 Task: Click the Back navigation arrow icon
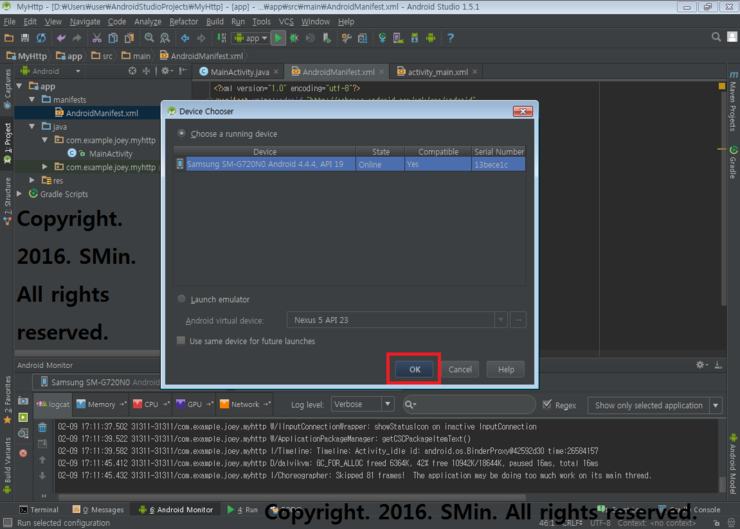185,38
